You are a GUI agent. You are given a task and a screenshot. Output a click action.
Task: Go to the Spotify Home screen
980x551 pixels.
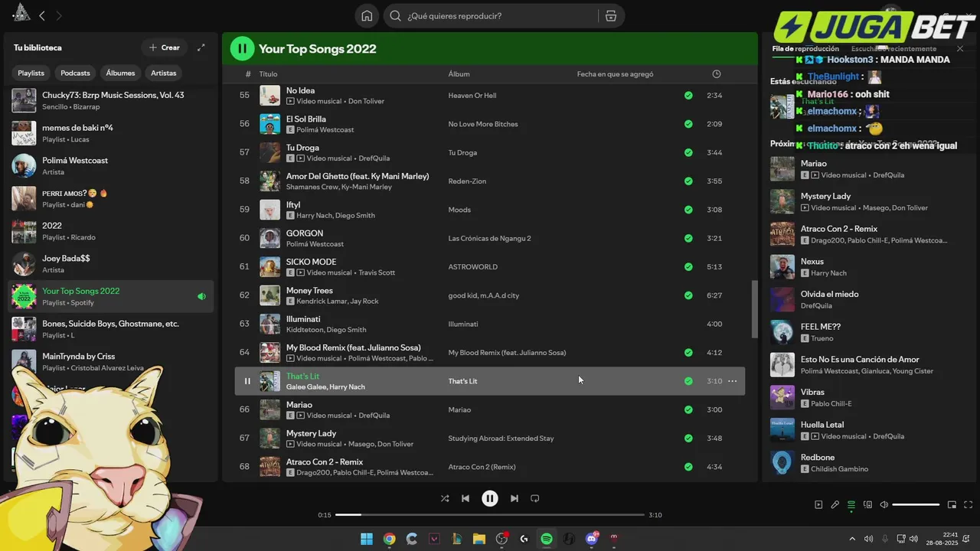click(x=367, y=15)
